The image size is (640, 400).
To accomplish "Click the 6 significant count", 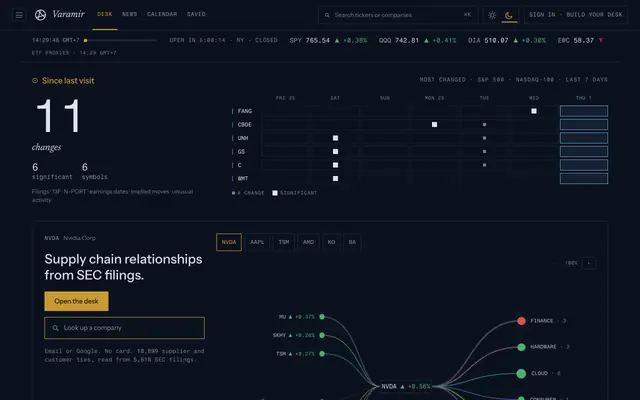I will pos(52,171).
